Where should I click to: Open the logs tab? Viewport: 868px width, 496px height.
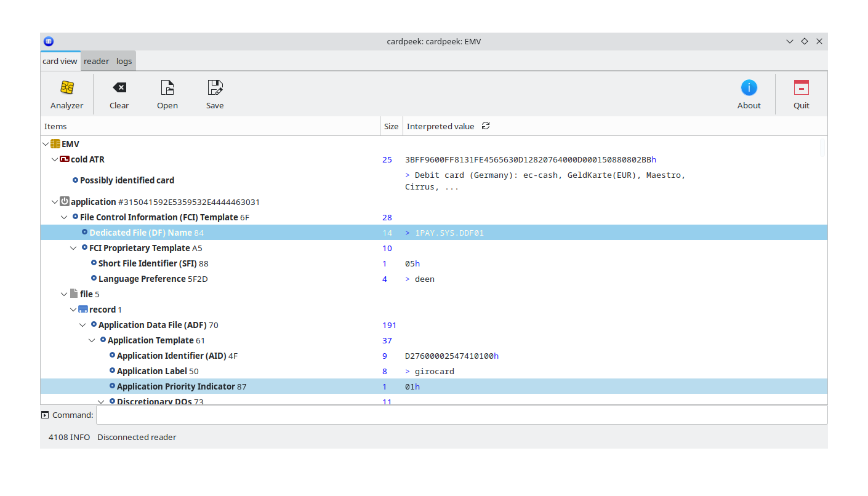[124, 60]
